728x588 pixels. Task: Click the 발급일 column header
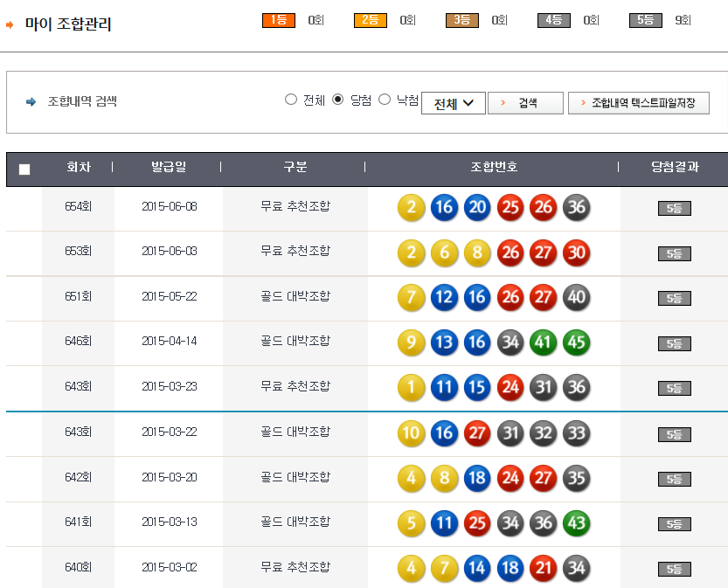click(x=168, y=167)
